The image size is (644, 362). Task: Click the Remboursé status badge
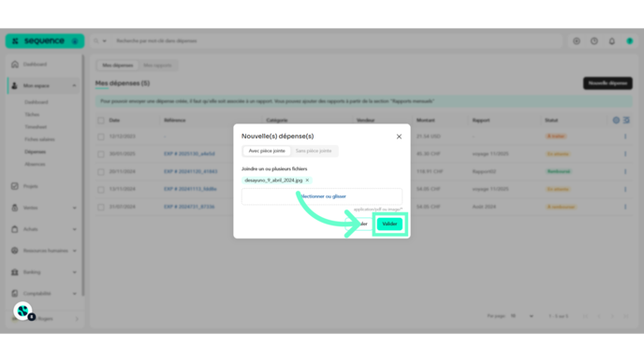(559, 171)
